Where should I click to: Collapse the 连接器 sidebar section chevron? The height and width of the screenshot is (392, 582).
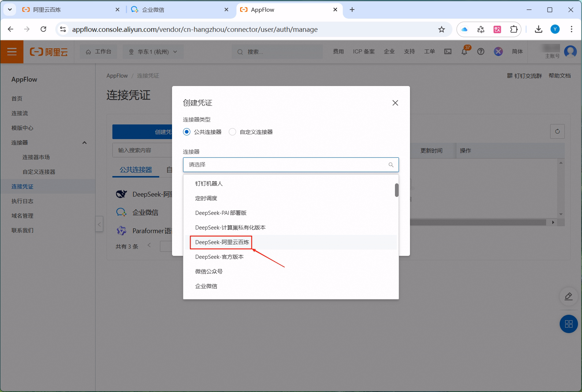pyautogui.click(x=85, y=143)
